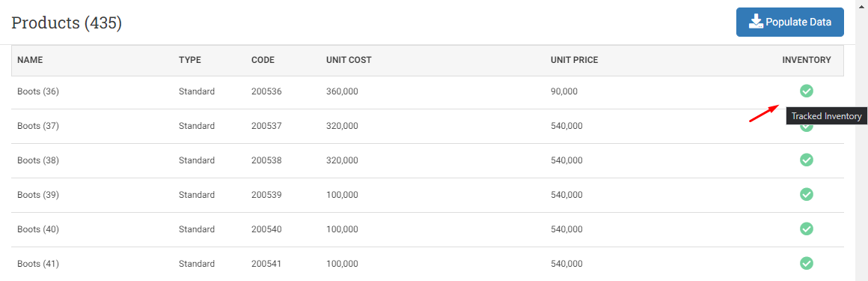
Task: Click the vertical scrollbar on the right
Action: tap(861, 140)
